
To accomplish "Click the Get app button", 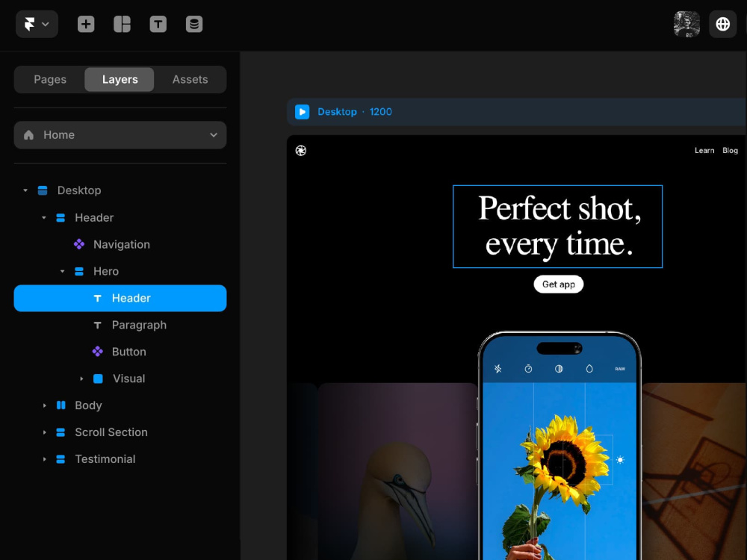I will pyautogui.click(x=558, y=284).
